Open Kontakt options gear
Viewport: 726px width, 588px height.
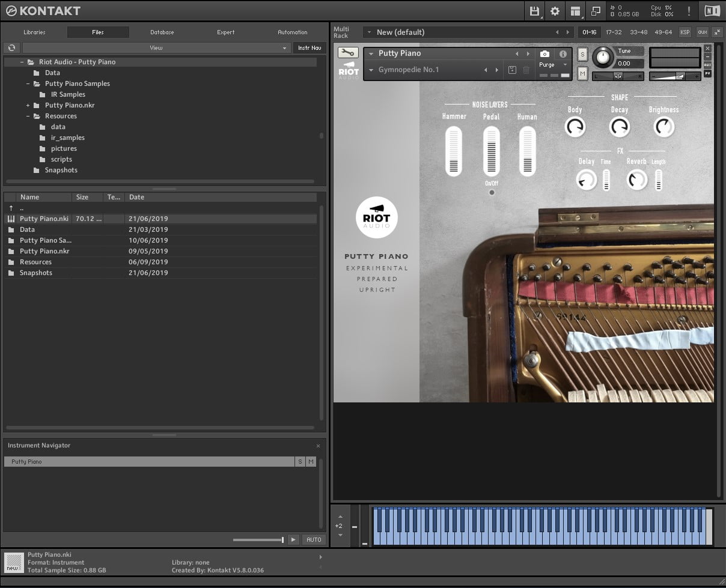coord(555,11)
